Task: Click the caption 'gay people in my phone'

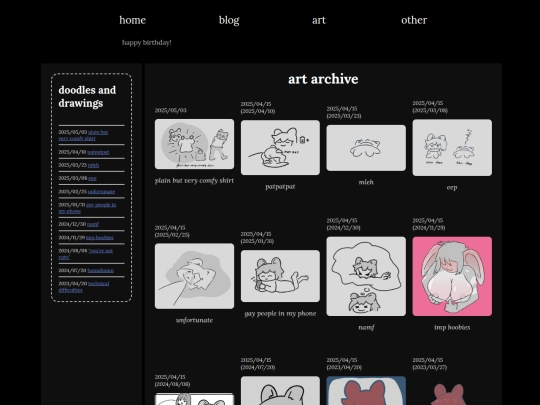Action: click(x=280, y=313)
